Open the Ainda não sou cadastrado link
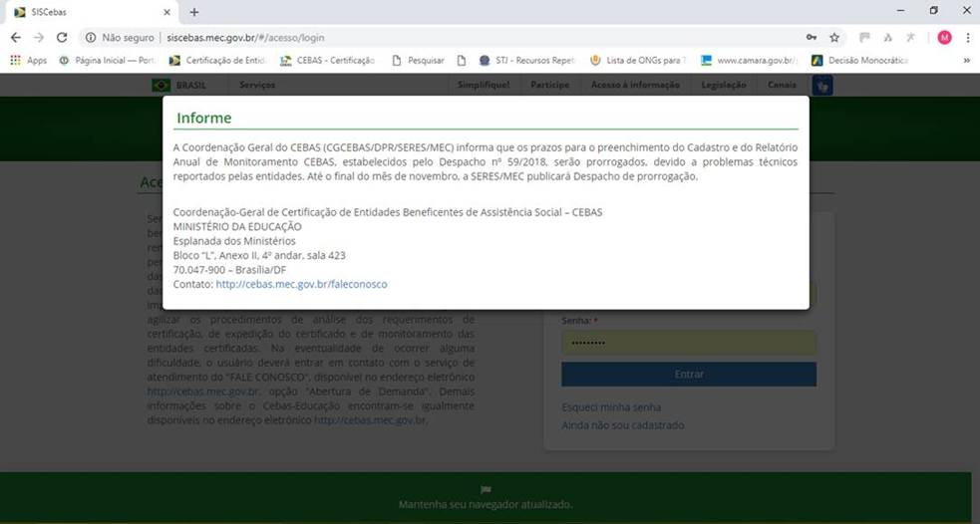980x524 pixels. click(x=622, y=425)
